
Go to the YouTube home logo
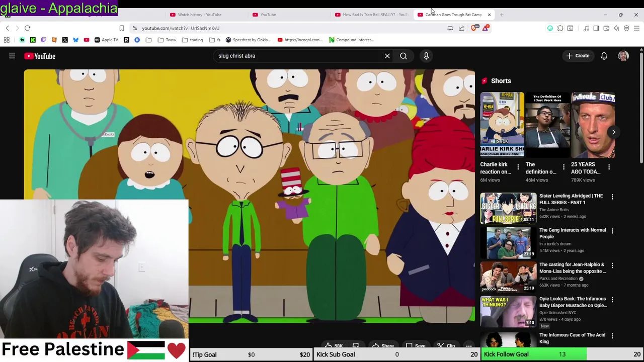pyautogui.click(x=40, y=56)
